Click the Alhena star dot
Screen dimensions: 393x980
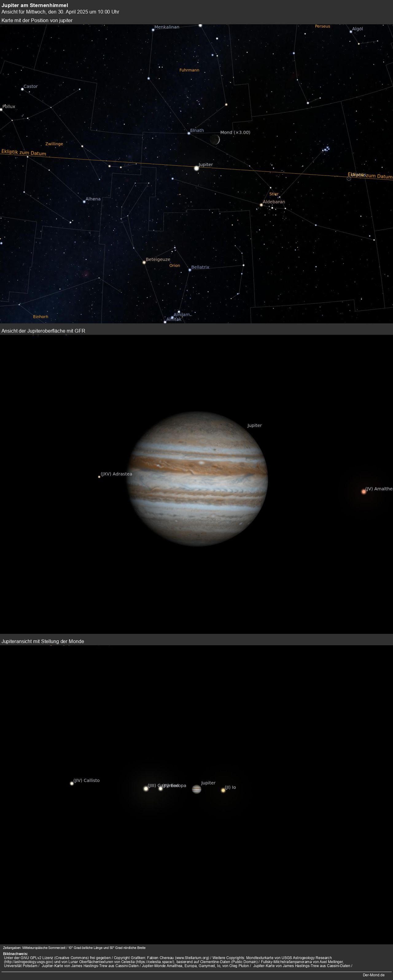84,202
